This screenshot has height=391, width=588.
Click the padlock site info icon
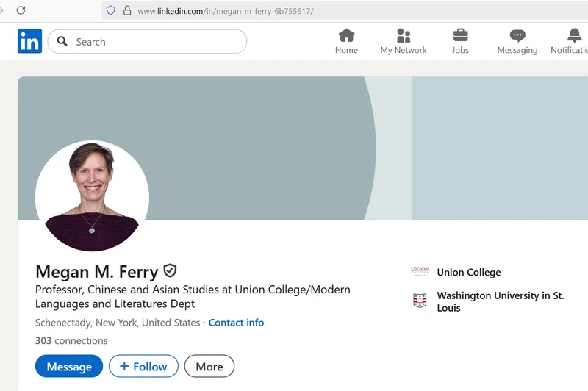tap(127, 10)
